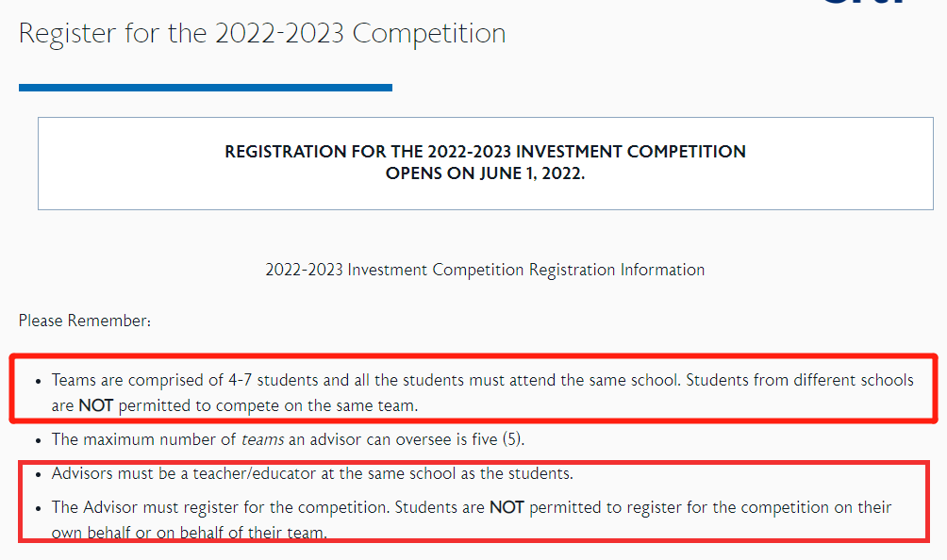Viewport: 947px width, 560px height.
Task: Click the bold NOT in the teams bullet
Action: coord(96,405)
